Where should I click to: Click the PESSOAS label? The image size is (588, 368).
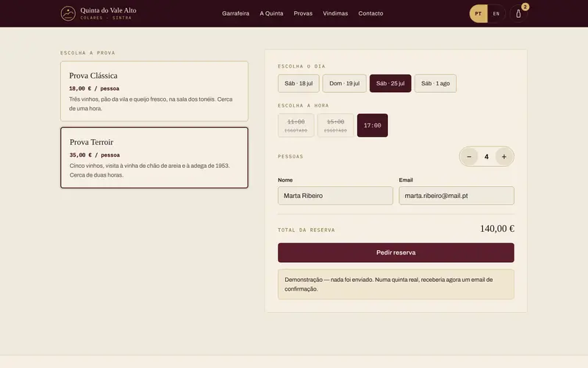point(290,157)
